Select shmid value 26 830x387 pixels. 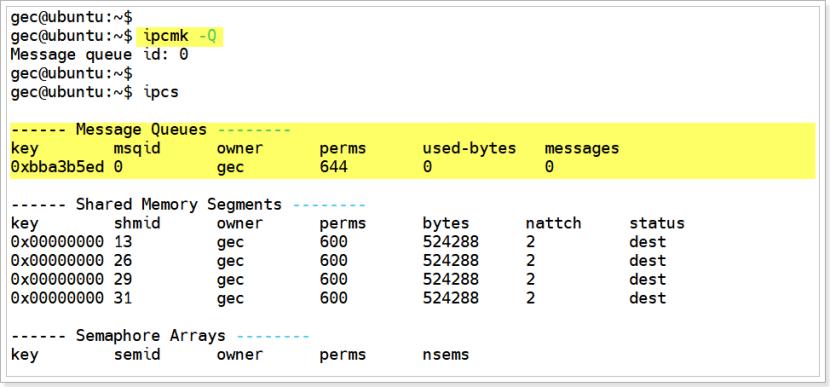coord(123,261)
